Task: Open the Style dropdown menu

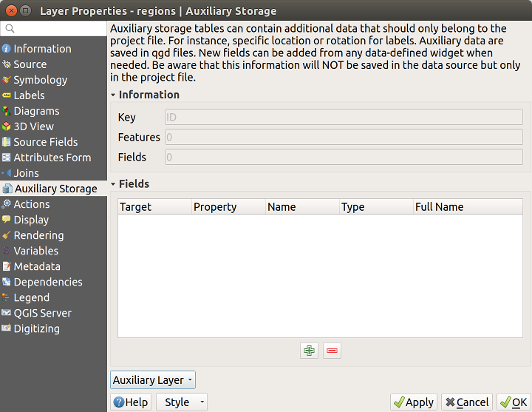Action: 182,402
